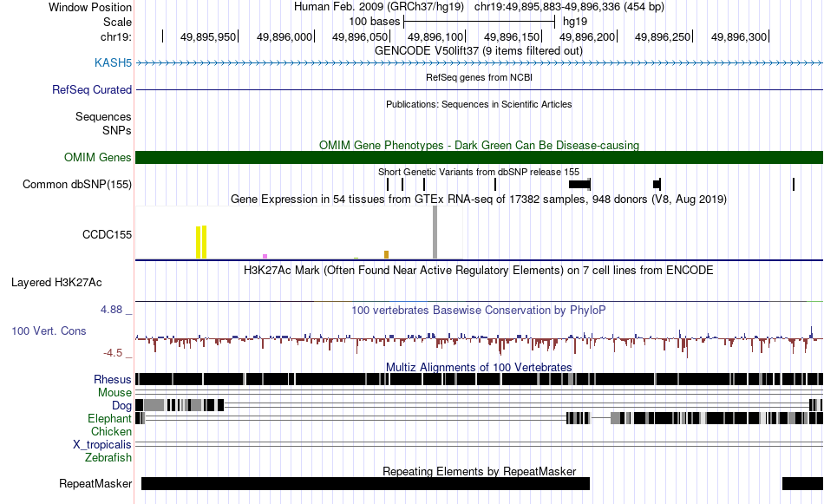
Task: Click the KASH5 intron arrow line
Action: click(480, 63)
